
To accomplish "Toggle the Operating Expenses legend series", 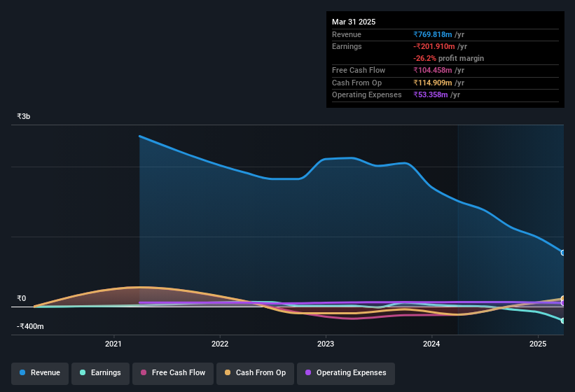I will 345,373.
